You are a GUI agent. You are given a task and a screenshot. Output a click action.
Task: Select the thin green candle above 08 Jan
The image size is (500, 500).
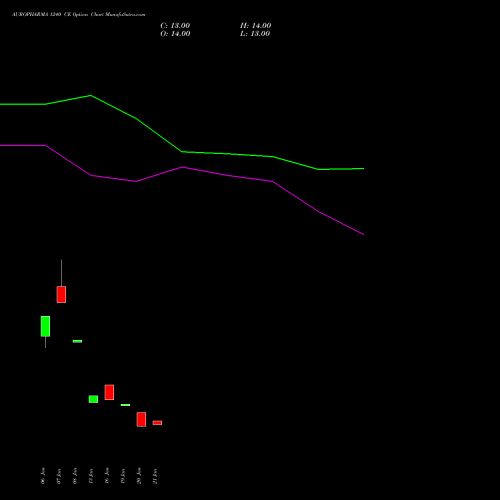[x=77, y=341]
